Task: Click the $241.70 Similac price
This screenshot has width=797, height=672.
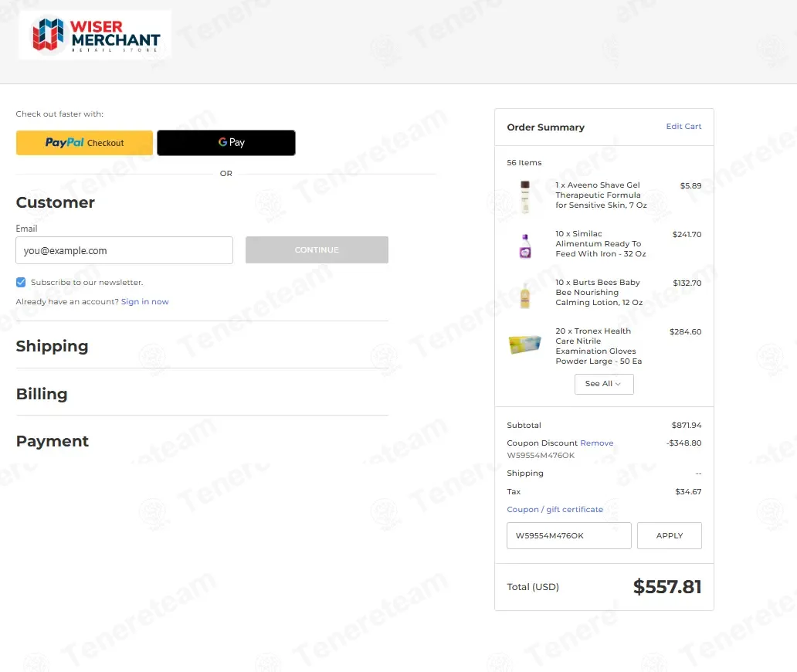Action: (x=687, y=234)
